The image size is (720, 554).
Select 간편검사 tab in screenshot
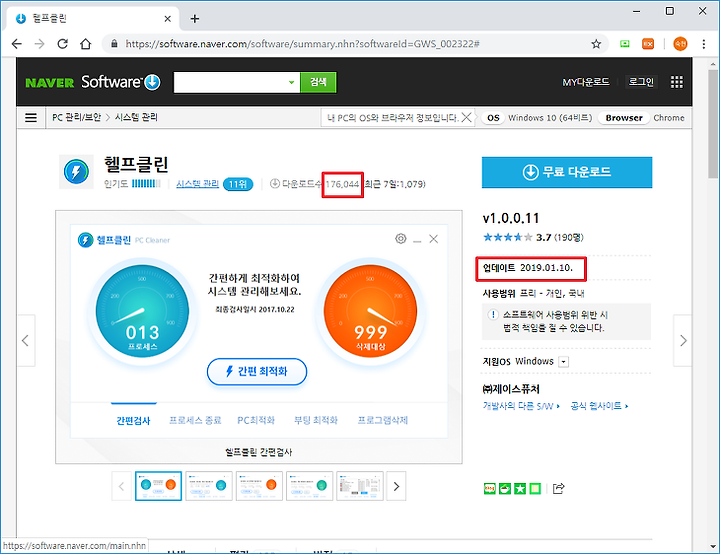133,421
